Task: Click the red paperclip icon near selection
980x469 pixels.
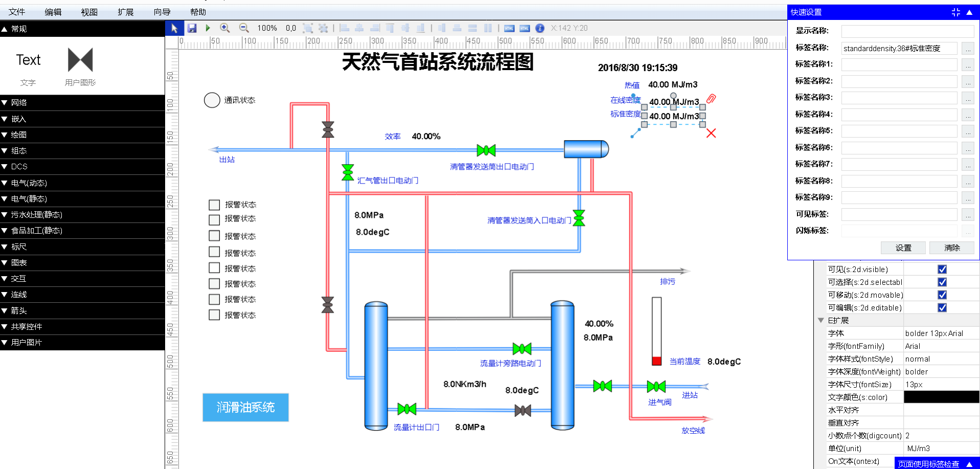Action: click(x=711, y=99)
